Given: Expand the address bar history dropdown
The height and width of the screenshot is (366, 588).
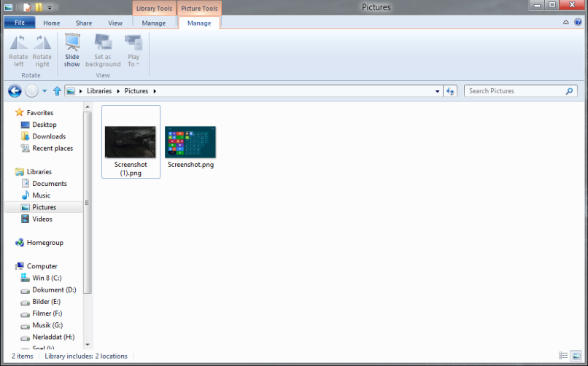Looking at the screenshot, I should pyautogui.click(x=437, y=91).
